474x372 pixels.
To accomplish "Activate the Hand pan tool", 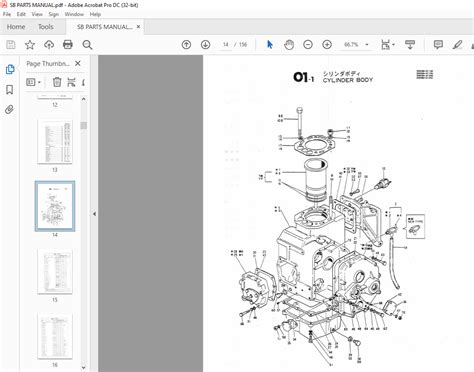I will (289, 45).
